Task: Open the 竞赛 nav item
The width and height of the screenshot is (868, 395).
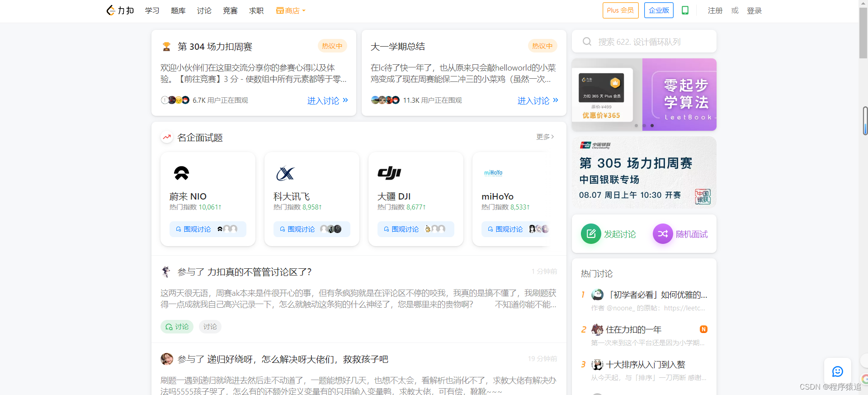Action: point(230,10)
